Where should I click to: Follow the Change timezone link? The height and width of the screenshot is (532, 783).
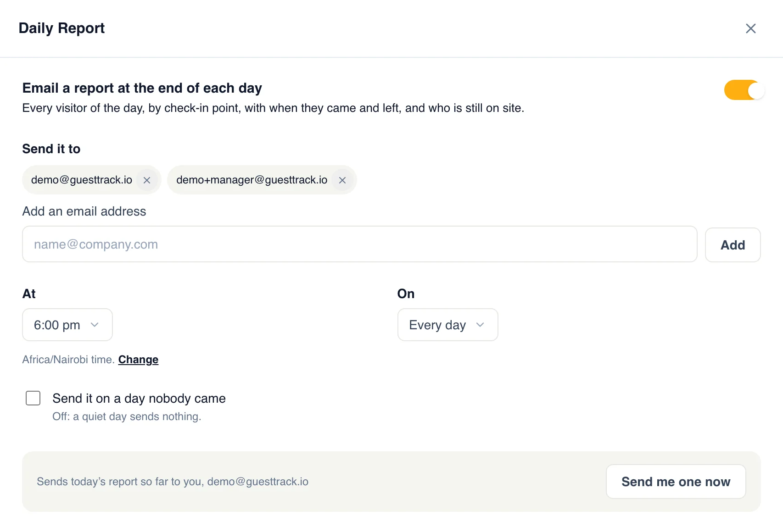coord(138,360)
